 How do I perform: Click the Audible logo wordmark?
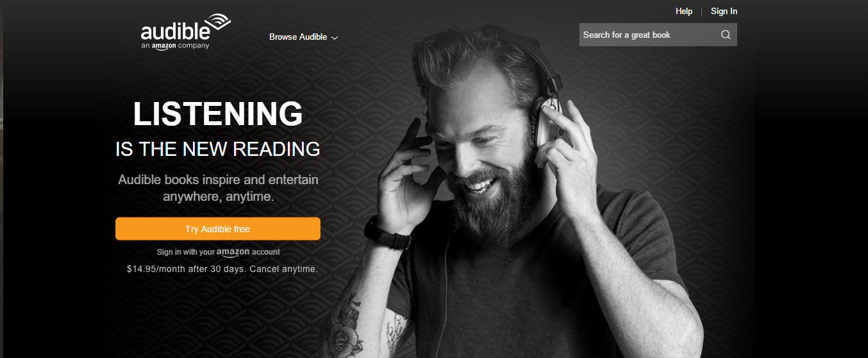tap(175, 32)
